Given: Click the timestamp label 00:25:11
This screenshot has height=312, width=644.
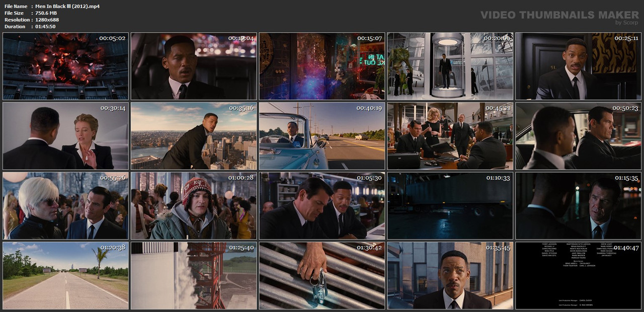Looking at the screenshot, I should coord(626,38).
